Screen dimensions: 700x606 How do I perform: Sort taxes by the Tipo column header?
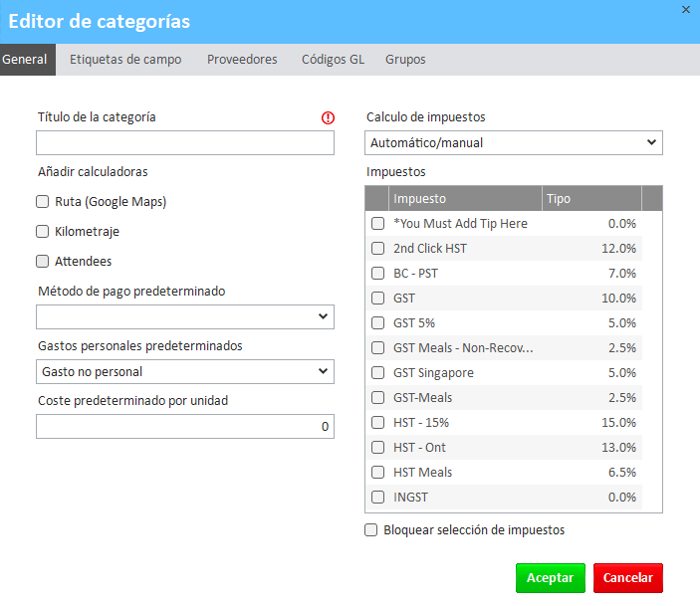coord(591,199)
